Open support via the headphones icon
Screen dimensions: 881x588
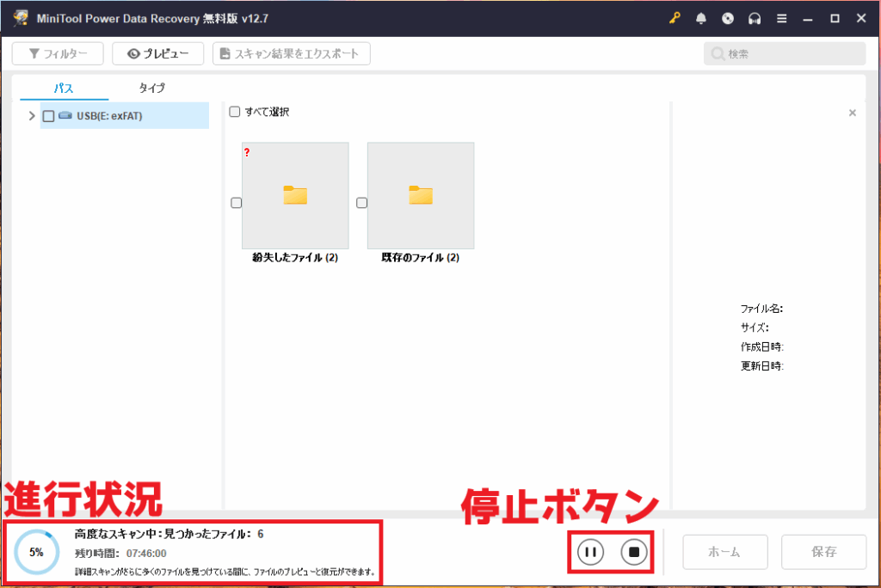755,19
